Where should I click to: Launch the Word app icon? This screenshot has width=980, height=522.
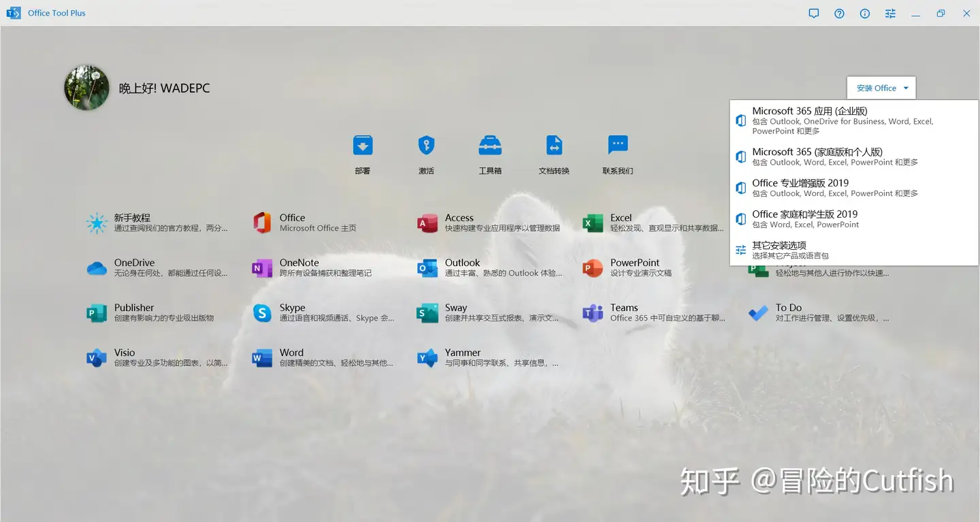(x=262, y=358)
